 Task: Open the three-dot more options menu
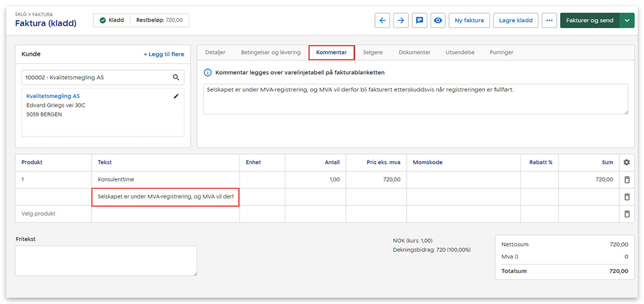pyautogui.click(x=549, y=20)
